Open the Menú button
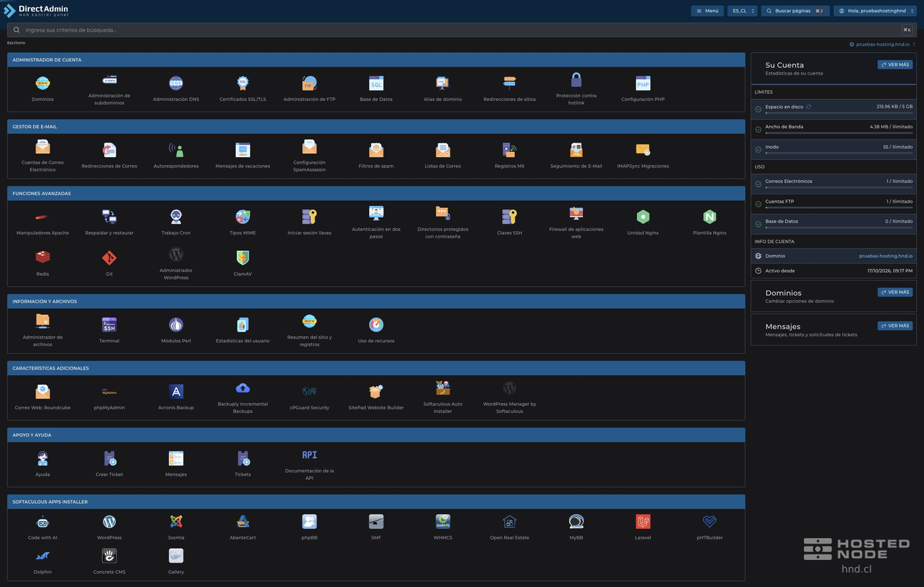Viewport: 924px width, 587px height. pos(708,11)
